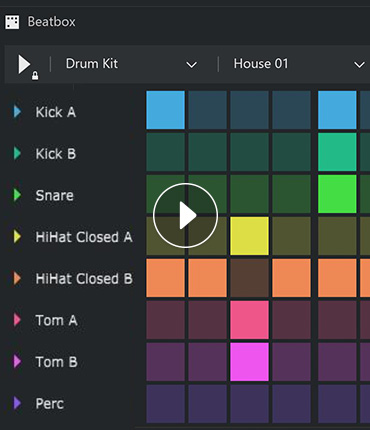Enable Tom B second step pad
This screenshot has width=370, height=430.
click(207, 362)
